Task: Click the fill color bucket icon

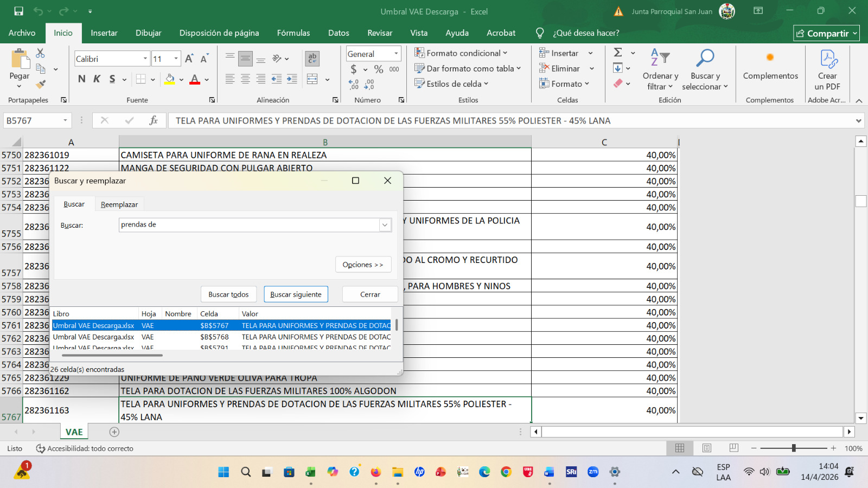Action: point(170,79)
